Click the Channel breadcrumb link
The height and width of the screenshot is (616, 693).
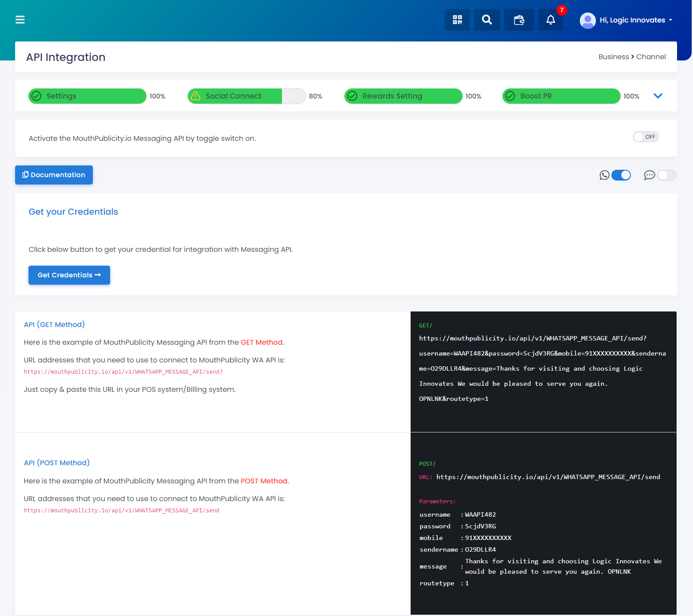(651, 57)
